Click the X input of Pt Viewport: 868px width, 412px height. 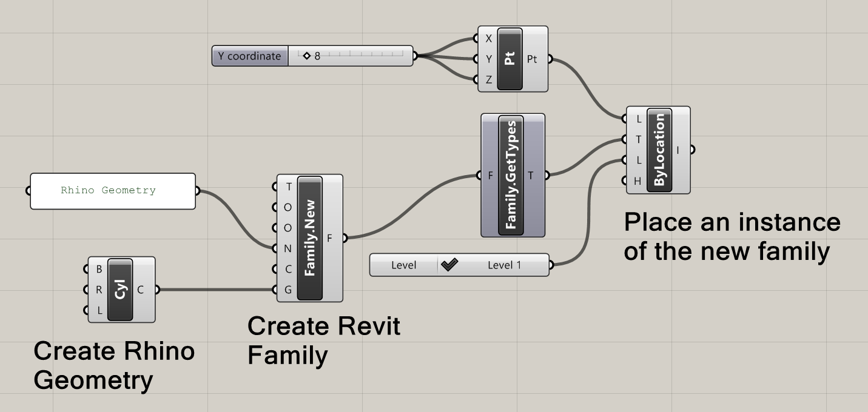(x=488, y=39)
